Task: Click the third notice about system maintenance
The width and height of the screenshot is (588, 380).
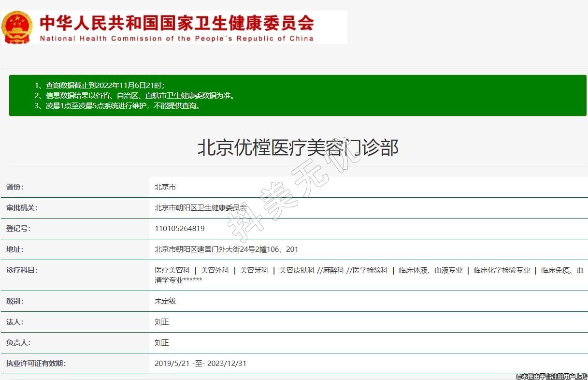Action: coord(117,106)
